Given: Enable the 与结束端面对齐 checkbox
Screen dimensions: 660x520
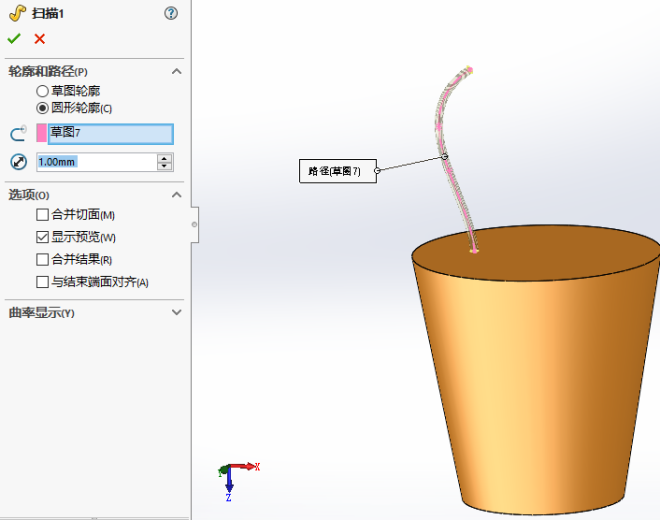Looking at the screenshot, I should 42,282.
